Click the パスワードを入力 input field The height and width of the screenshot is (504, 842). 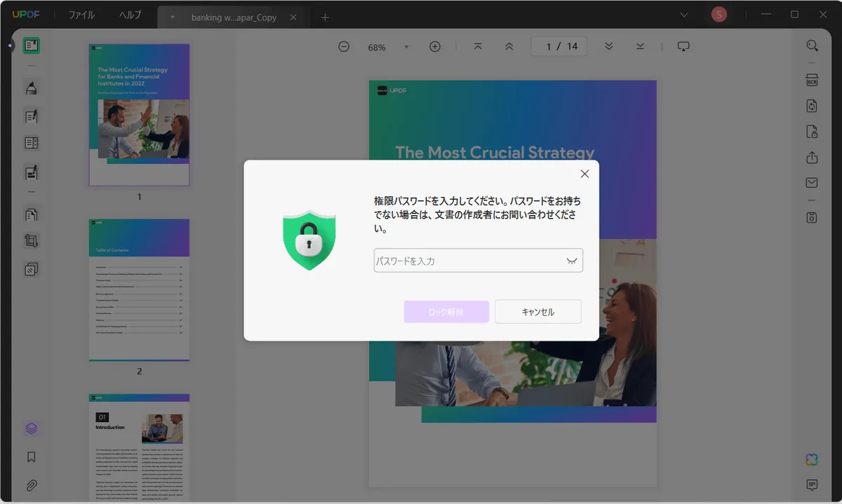479,261
